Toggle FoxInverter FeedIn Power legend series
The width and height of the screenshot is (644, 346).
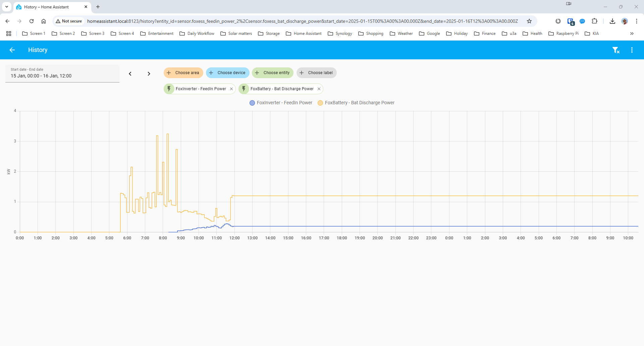[x=281, y=103]
